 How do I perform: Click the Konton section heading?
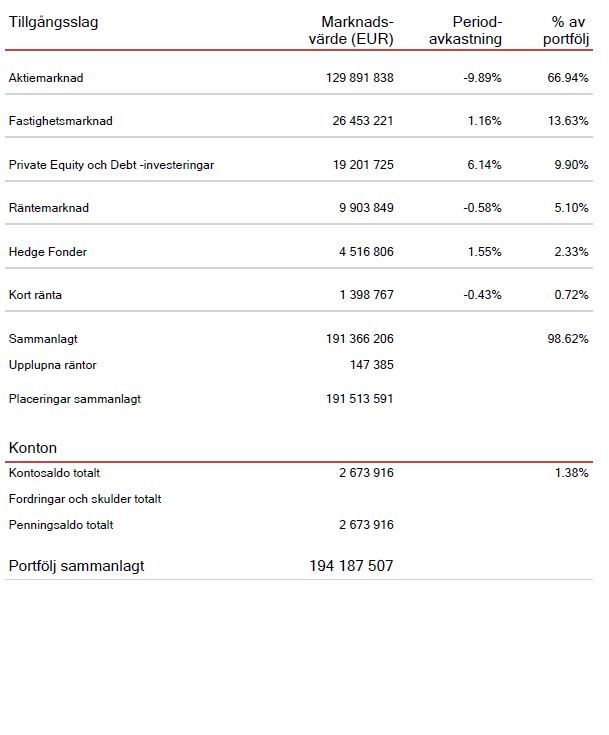[33, 448]
